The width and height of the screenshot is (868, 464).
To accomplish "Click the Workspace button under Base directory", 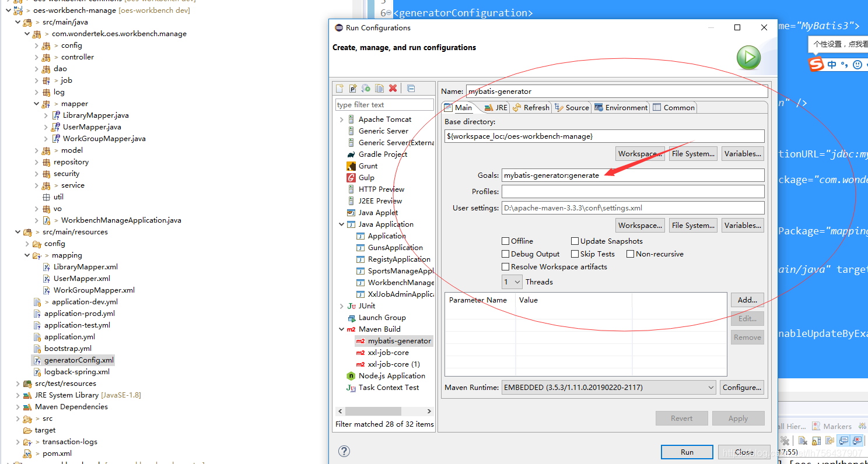I will tap(639, 153).
